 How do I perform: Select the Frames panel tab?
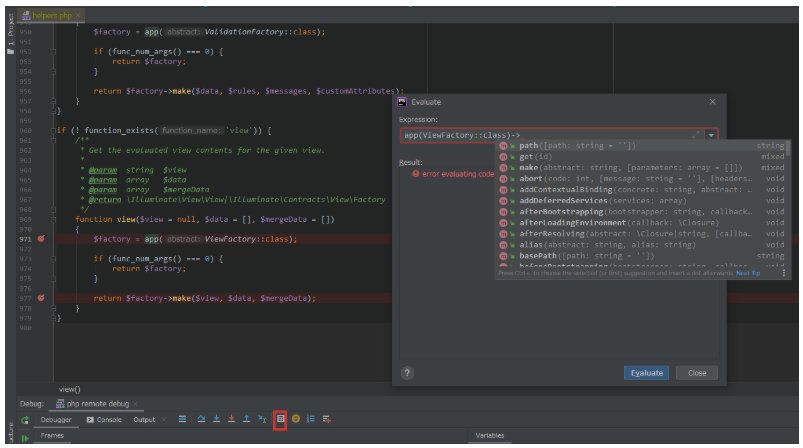click(x=52, y=436)
